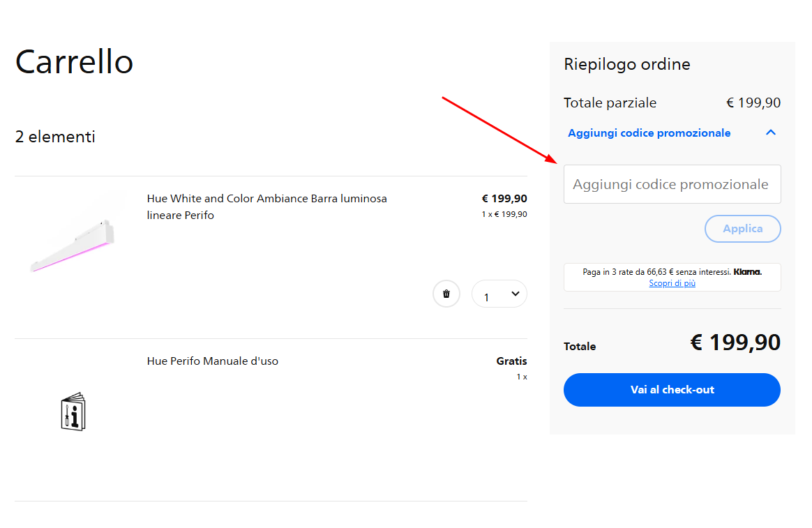Click the Klarna logo in the payment banner
Viewport: 812px width, 528px height.
pos(747,271)
